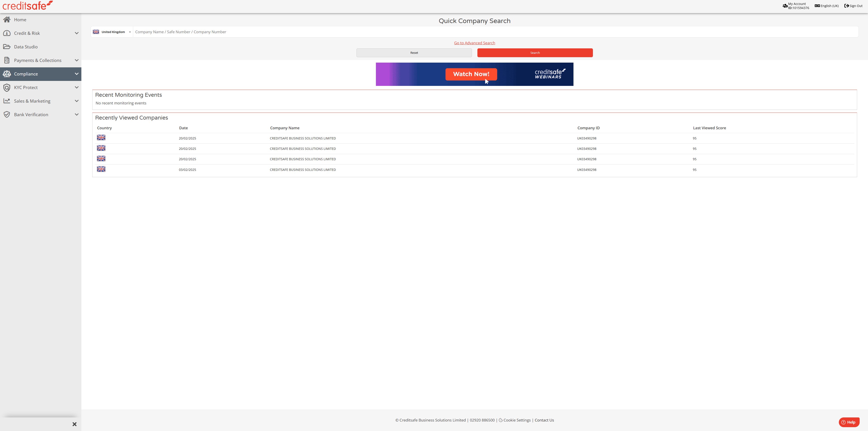Click the footer phone number 02920 886500
The image size is (868, 431).
click(x=482, y=420)
